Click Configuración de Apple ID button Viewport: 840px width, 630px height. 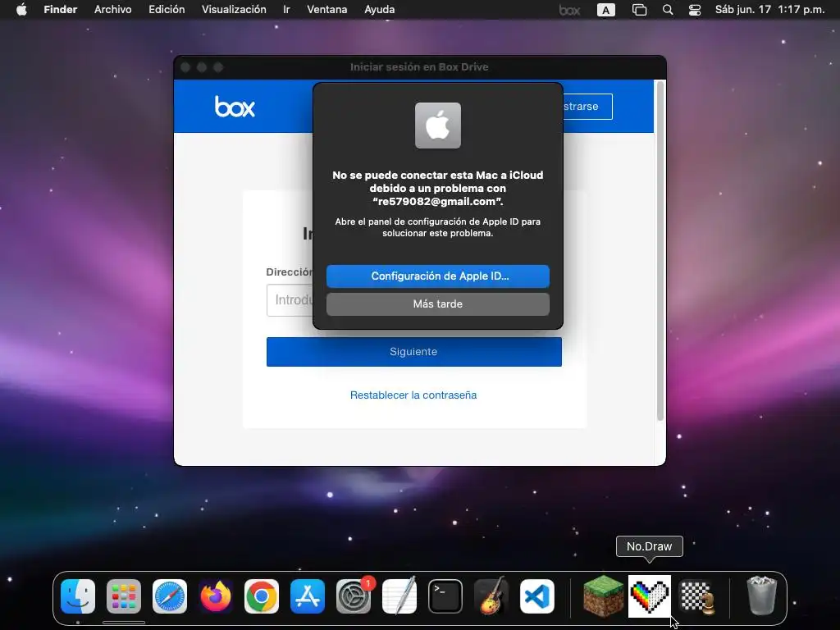(x=438, y=276)
